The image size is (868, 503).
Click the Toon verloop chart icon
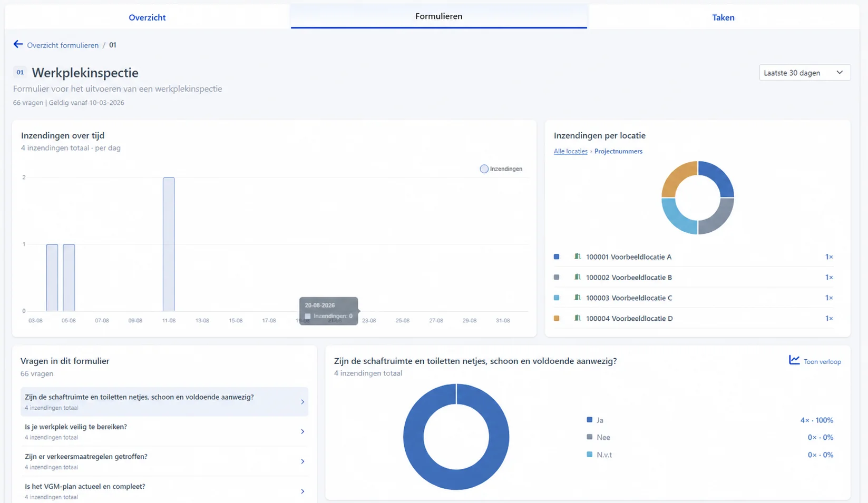[794, 360]
